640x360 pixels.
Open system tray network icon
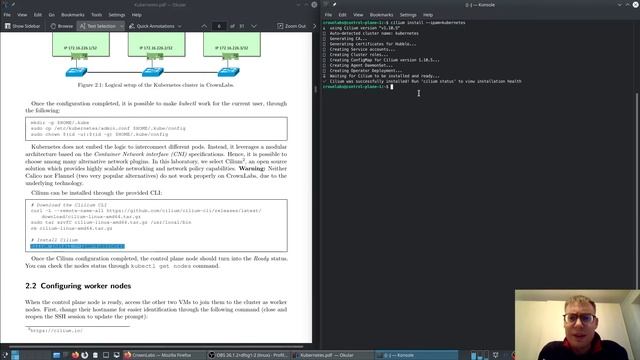496,355
